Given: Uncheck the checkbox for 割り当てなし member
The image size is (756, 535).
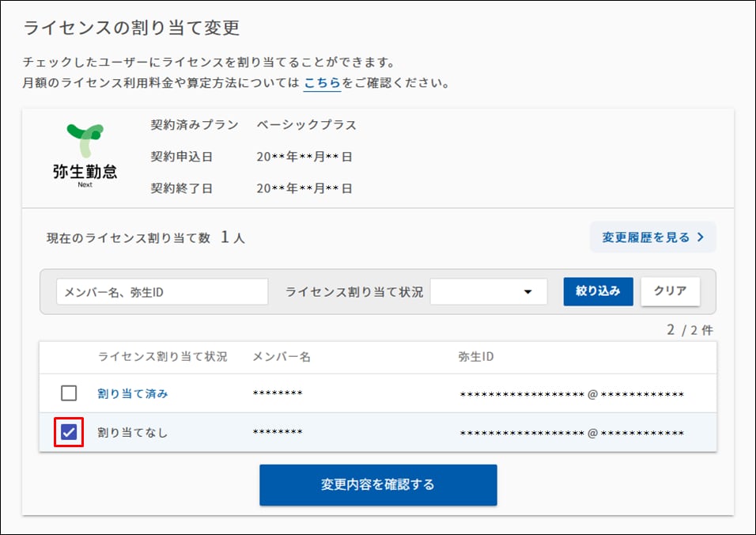Looking at the screenshot, I should pyautogui.click(x=69, y=432).
